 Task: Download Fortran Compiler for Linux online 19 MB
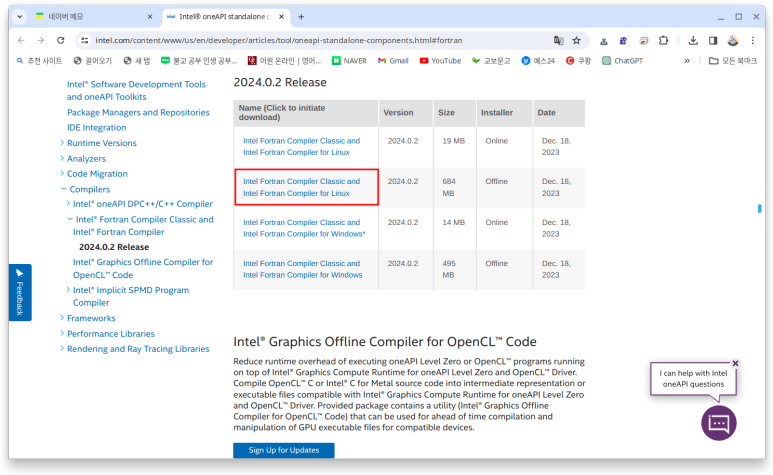pyautogui.click(x=301, y=147)
